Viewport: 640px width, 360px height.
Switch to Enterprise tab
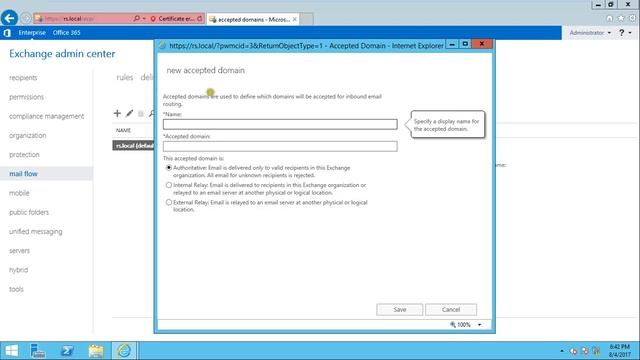pos(32,33)
